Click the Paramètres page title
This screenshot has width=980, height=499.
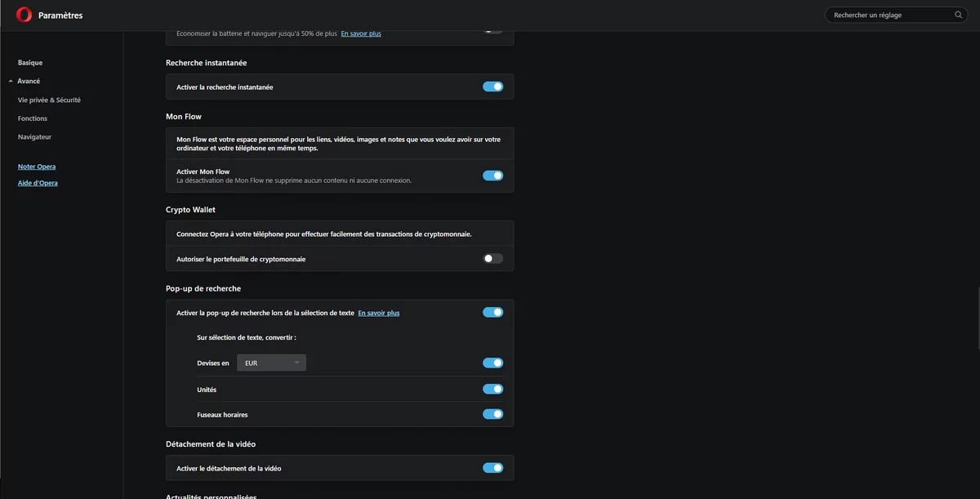coord(60,16)
